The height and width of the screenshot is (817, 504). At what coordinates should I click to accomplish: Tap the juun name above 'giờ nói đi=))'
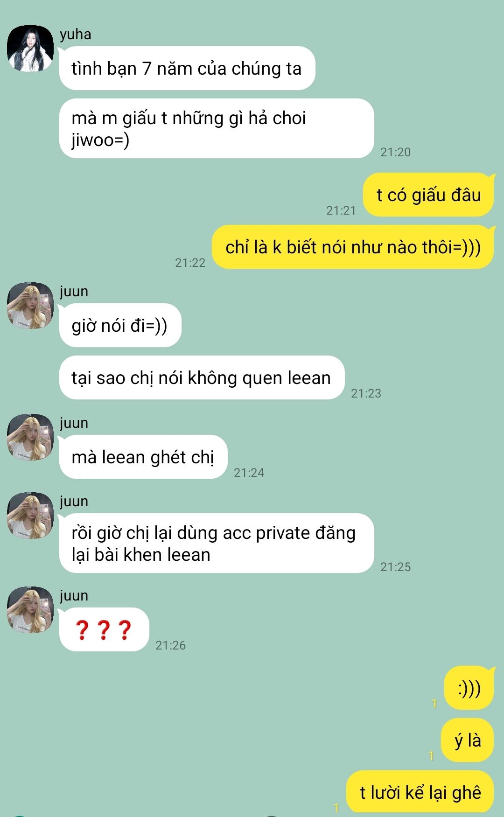74,291
